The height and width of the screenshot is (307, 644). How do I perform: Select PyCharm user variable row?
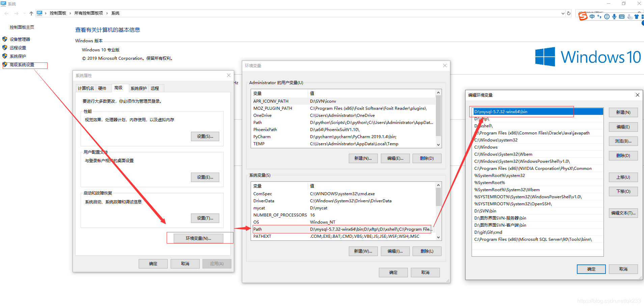point(343,136)
